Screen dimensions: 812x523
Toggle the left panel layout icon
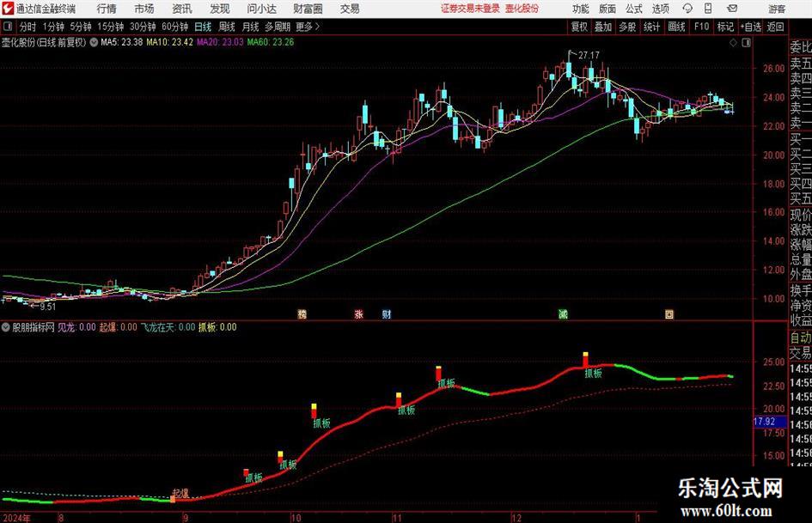(x=8, y=27)
